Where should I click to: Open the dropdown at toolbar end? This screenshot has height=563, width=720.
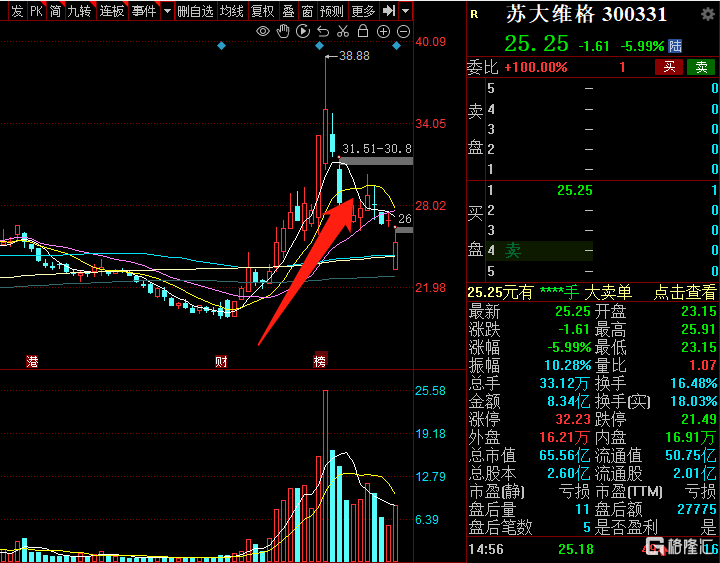pos(405,10)
